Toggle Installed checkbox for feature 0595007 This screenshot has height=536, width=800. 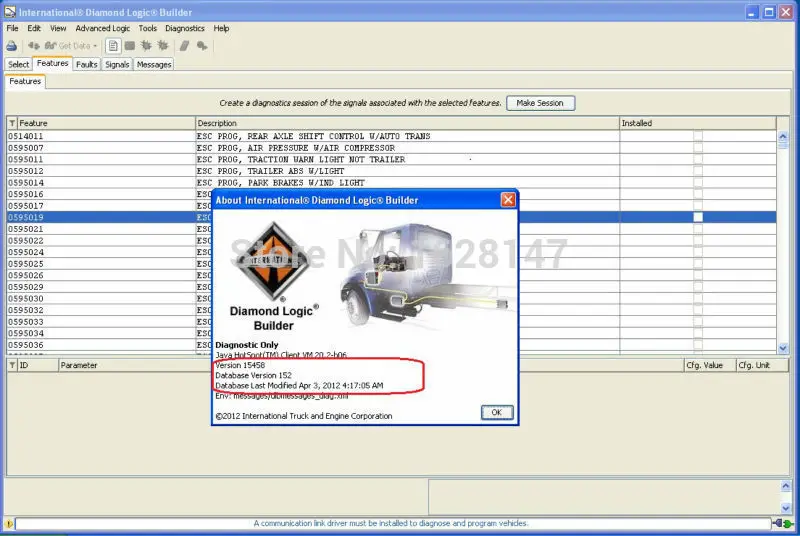(698, 147)
